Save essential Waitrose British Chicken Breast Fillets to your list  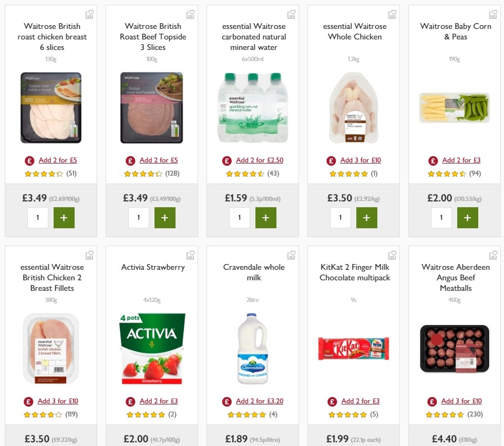[89, 255]
